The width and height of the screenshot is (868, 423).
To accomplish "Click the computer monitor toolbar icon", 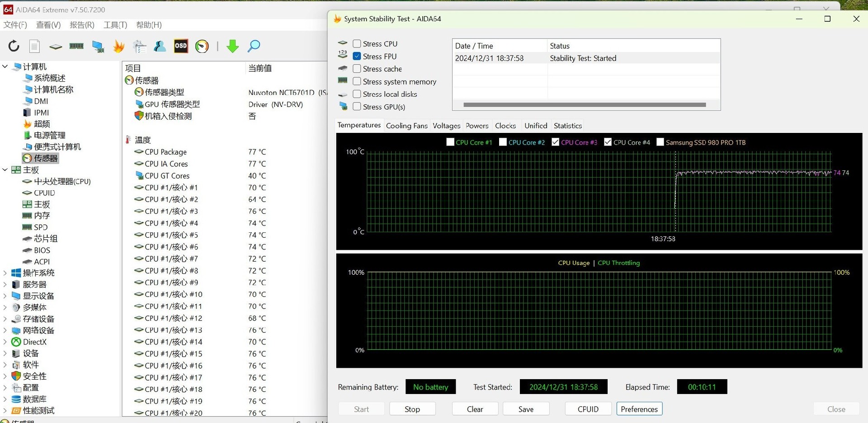I will click(x=98, y=46).
